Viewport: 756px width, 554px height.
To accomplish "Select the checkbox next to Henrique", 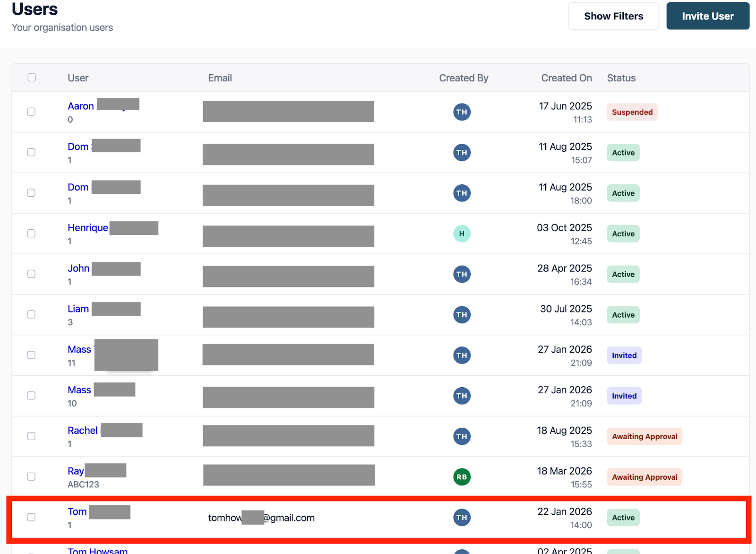I will [x=31, y=234].
